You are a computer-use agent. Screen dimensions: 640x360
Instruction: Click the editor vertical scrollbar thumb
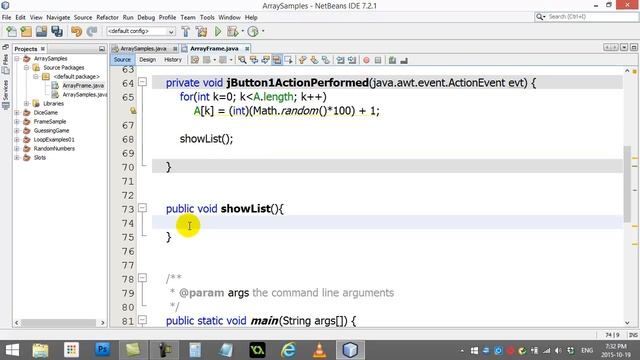(x=627, y=183)
